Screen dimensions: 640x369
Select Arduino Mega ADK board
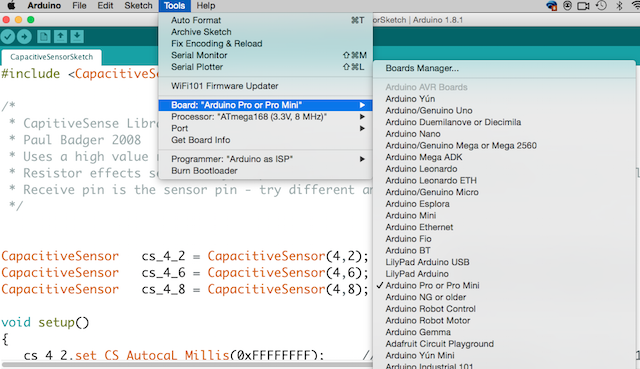tap(504, 157)
